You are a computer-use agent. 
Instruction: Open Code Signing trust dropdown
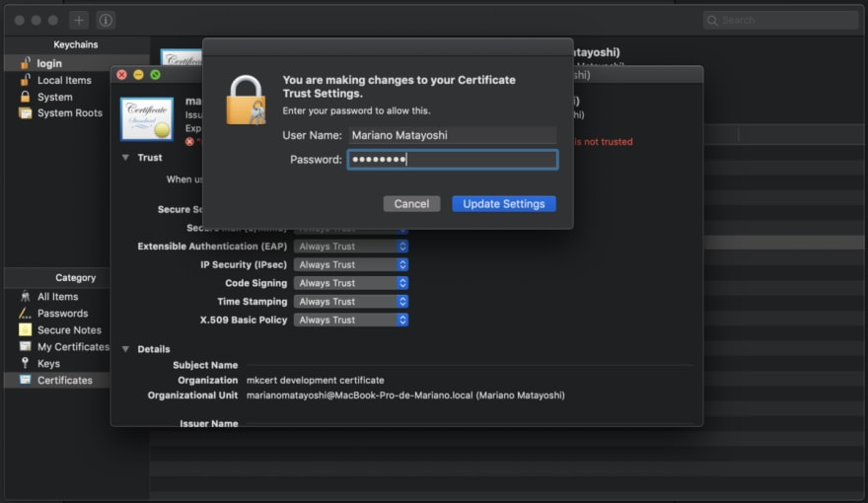click(351, 283)
